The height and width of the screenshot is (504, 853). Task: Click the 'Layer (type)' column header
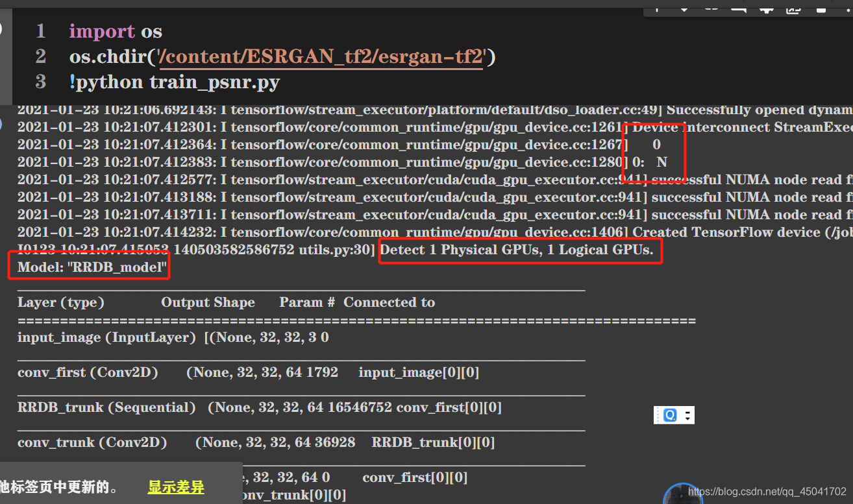(x=60, y=302)
